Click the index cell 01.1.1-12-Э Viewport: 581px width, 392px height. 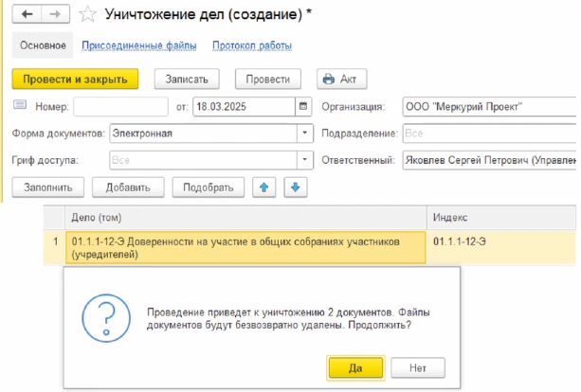click(x=501, y=248)
